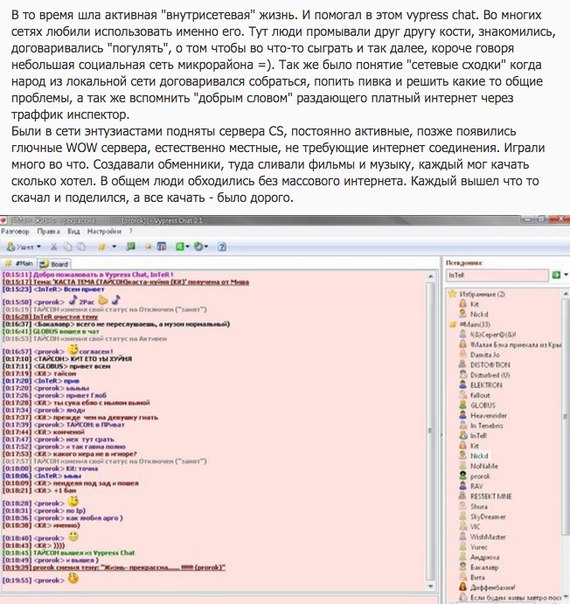Select Вита in the user list
Image resolution: width=570 pixels, height=604 pixels.
pyautogui.click(x=478, y=577)
